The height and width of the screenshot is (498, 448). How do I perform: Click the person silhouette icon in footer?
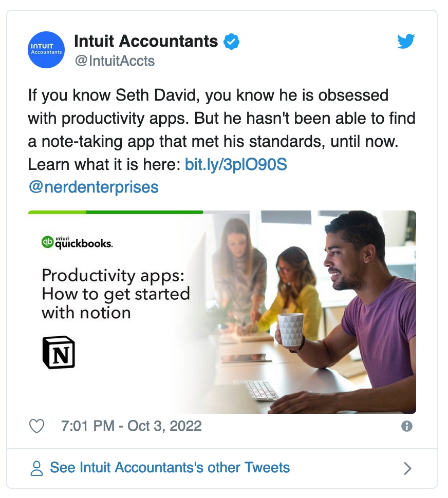coord(36,468)
